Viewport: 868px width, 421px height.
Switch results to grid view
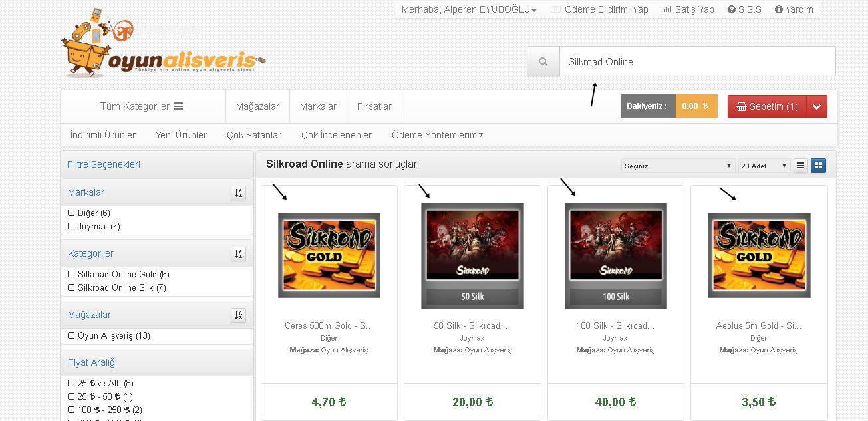(818, 166)
